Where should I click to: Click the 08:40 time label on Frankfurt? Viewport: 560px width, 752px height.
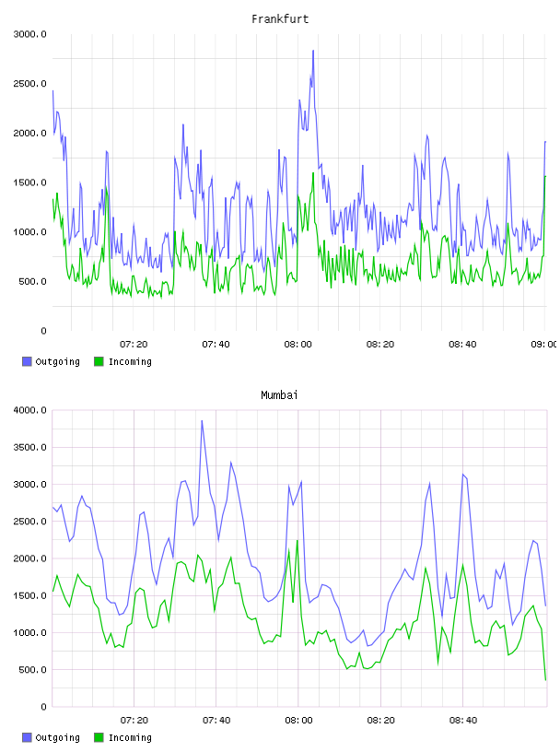click(462, 345)
